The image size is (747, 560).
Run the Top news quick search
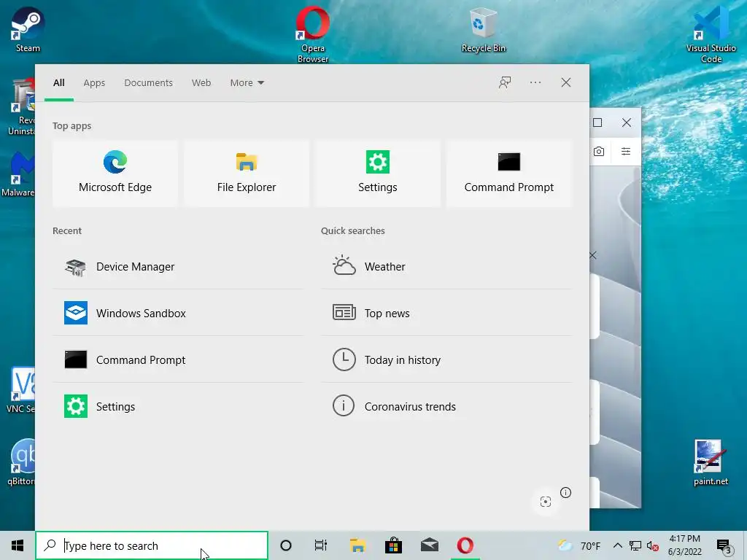click(446, 314)
